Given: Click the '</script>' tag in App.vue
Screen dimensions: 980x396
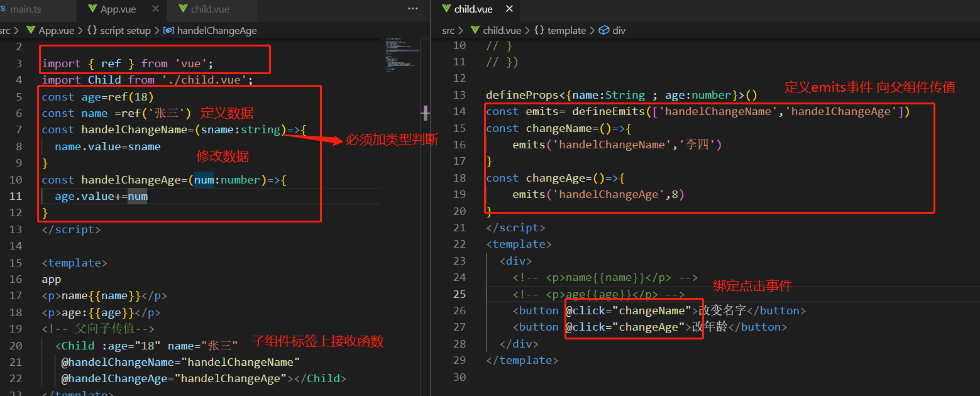Looking at the screenshot, I should pos(71,229).
